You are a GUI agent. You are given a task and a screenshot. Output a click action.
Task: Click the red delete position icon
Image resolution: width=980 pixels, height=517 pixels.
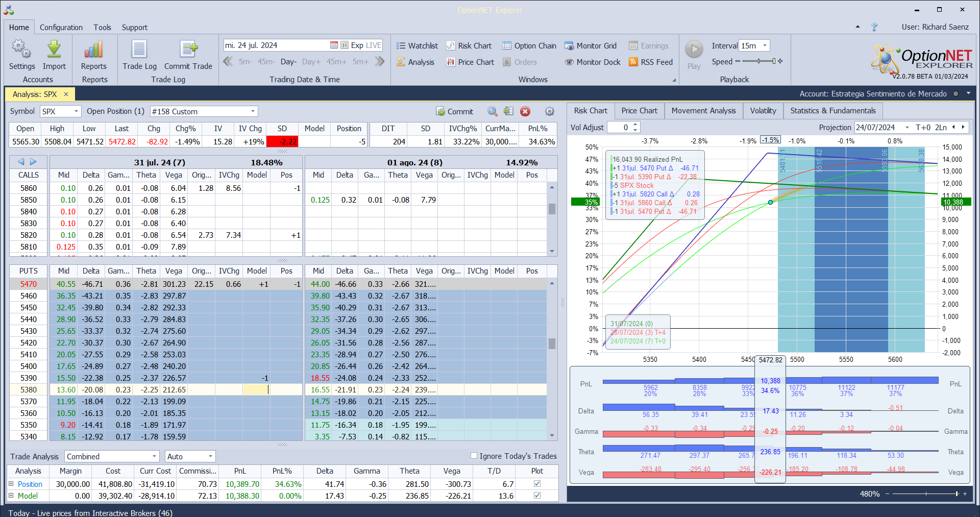coord(525,112)
